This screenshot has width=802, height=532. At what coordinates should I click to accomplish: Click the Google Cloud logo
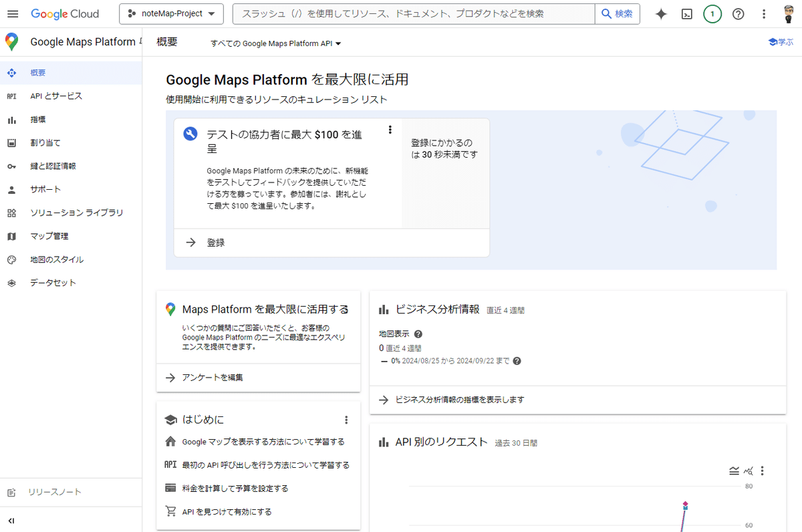point(65,13)
